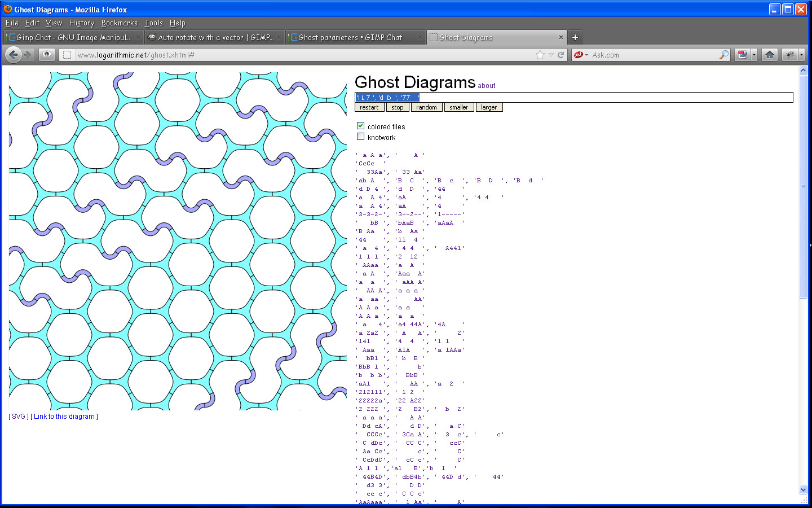This screenshot has height=508, width=812.
Task: Open the Tools menu
Action: (153, 23)
